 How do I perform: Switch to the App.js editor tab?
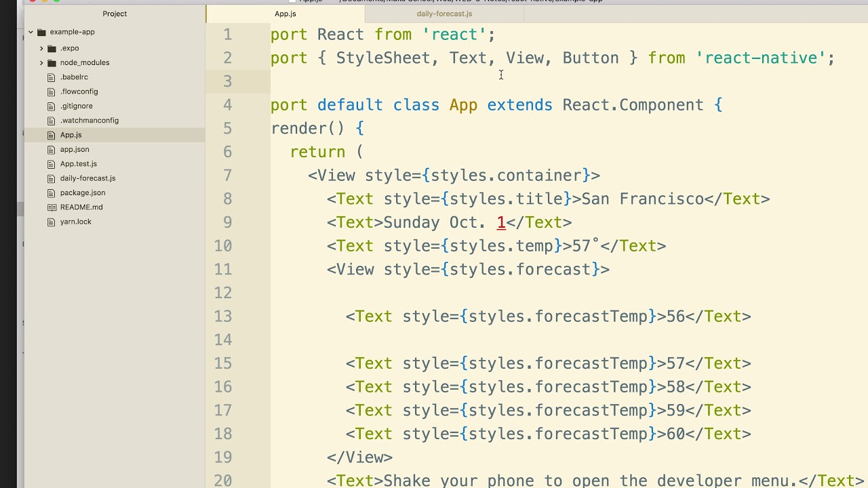(285, 14)
